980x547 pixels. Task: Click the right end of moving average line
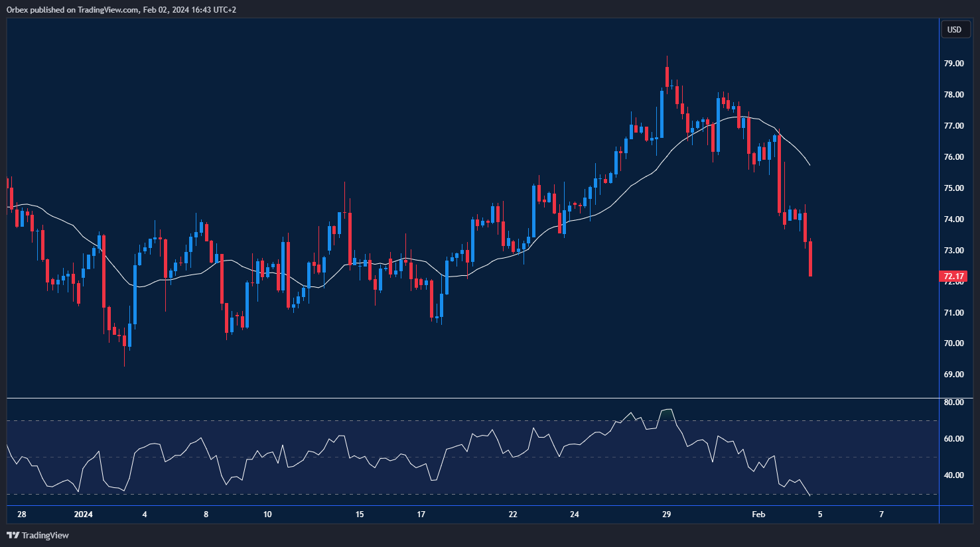(809, 164)
